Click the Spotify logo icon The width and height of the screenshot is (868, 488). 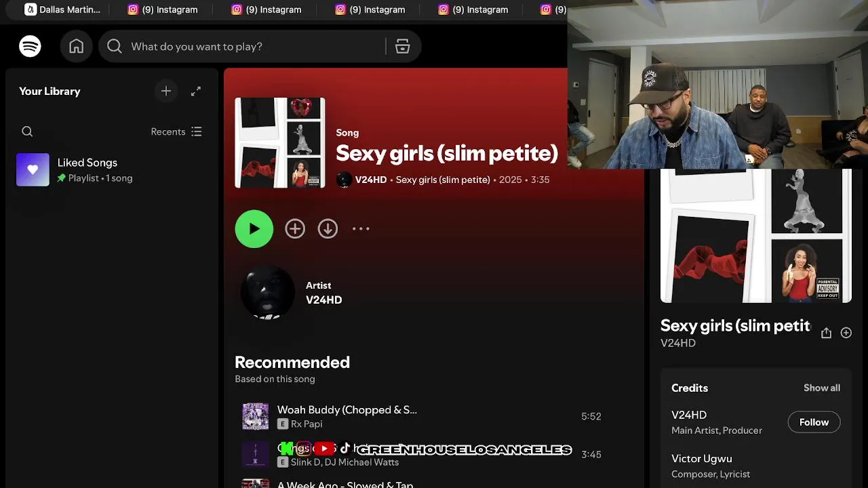click(x=30, y=46)
